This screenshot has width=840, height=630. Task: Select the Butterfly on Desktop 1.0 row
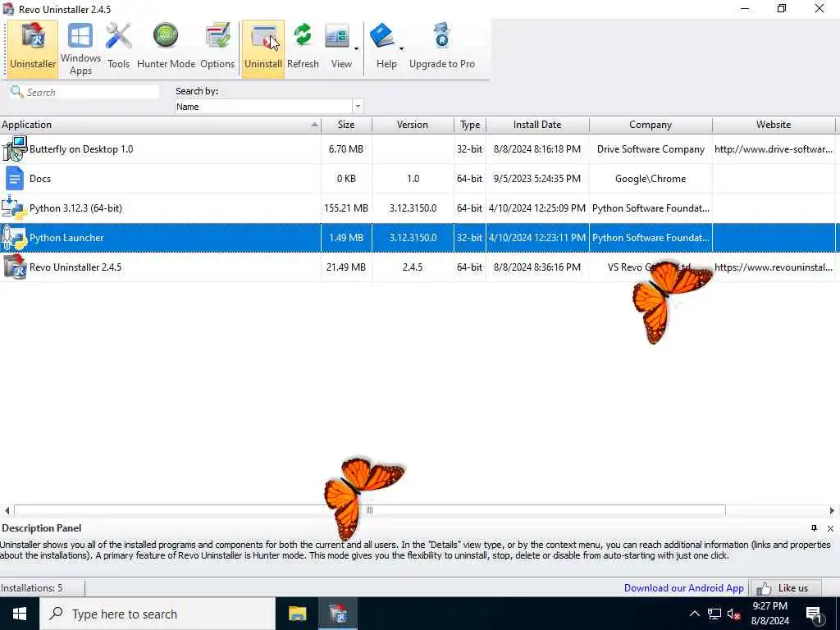(418, 149)
